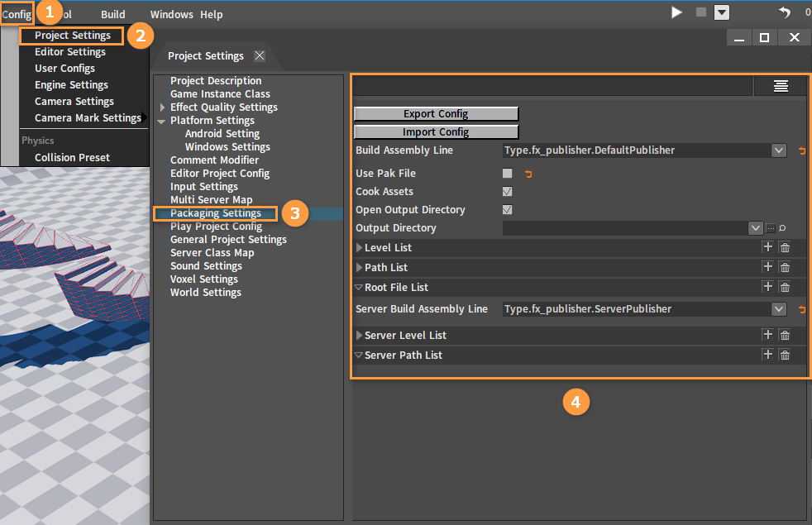Open the play options dropdown arrow
This screenshot has width=812, height=525.
coord(722,12)
